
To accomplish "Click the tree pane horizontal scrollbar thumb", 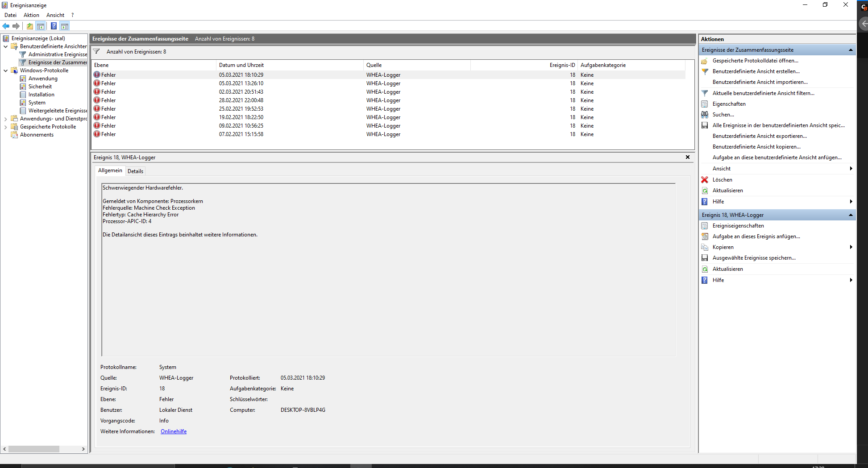I will point(34,449).
